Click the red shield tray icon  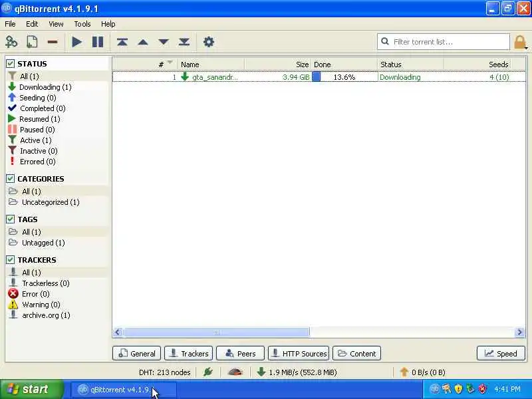[x=481, y=389]
